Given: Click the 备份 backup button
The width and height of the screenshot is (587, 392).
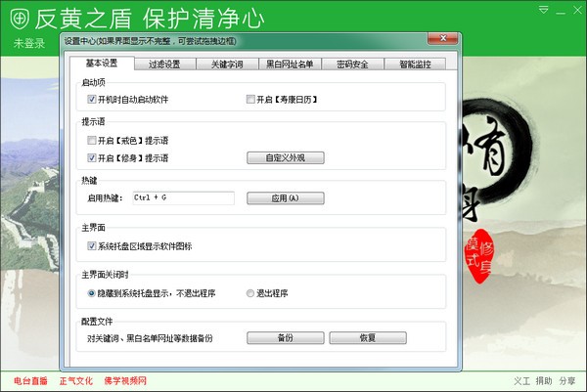Looking at the screenshot, I should [x=284, y=337].
